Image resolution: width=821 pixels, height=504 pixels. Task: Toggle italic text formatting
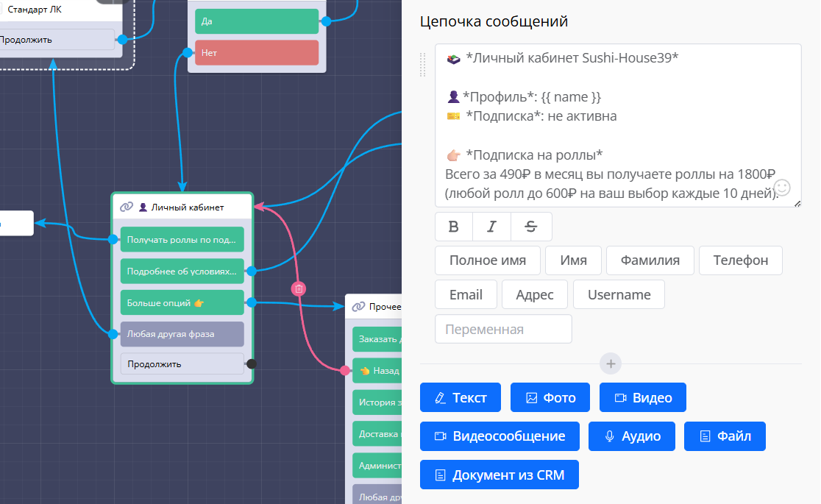coord(492,227)
